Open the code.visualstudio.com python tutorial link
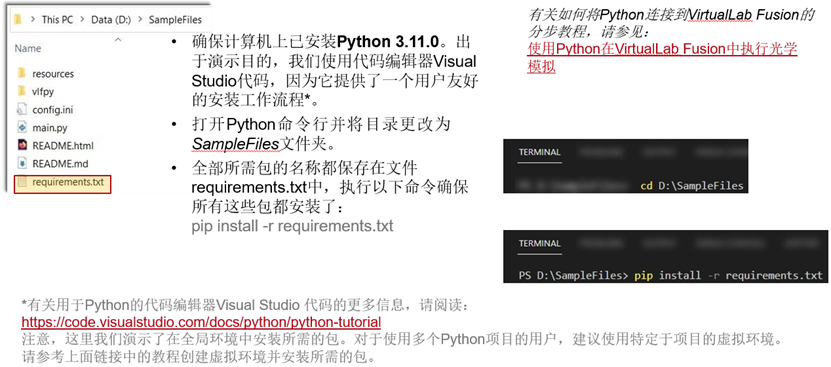This screenshot has width=831, height=367. [x=201, y=322]
